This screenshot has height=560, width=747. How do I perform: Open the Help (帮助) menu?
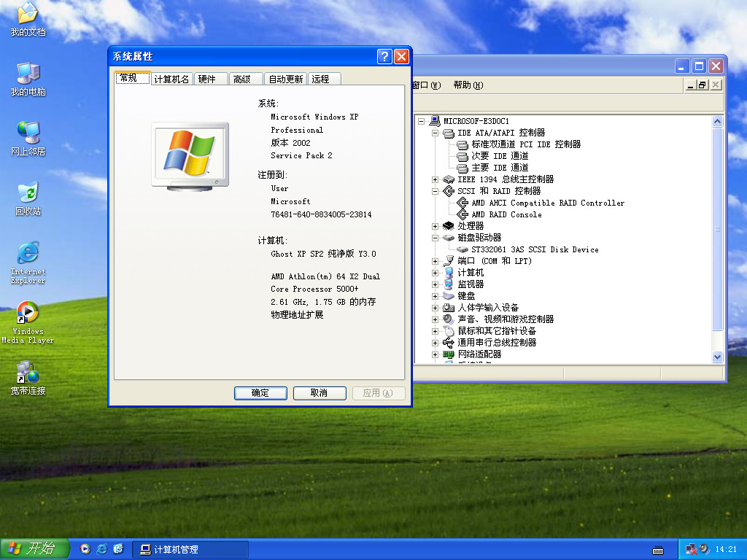pos(468,85)
